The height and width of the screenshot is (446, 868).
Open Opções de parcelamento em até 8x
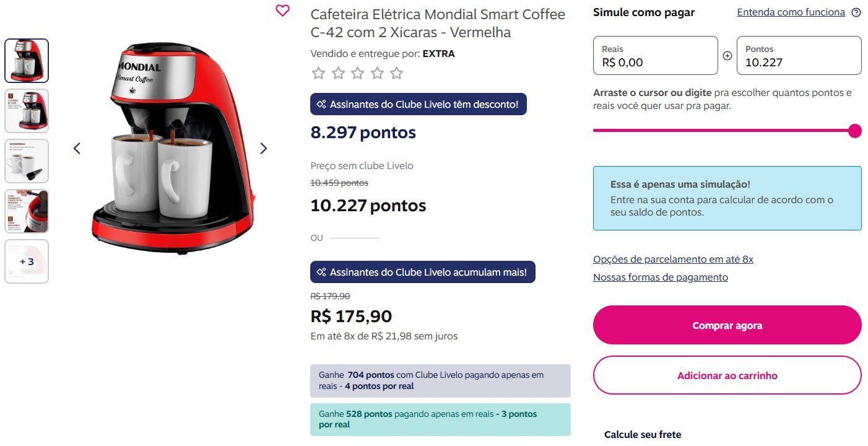point(673,260)
